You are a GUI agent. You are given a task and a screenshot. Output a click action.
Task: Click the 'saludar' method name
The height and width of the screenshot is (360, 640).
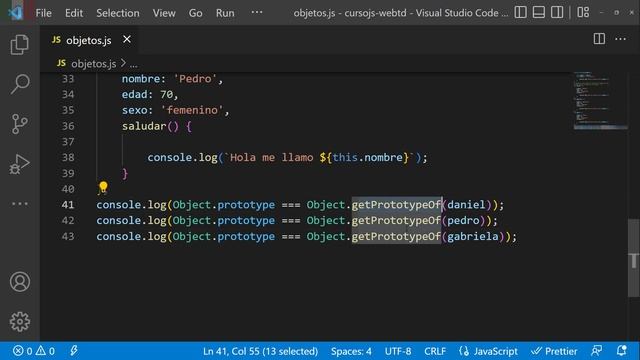[x=144, y=126]
